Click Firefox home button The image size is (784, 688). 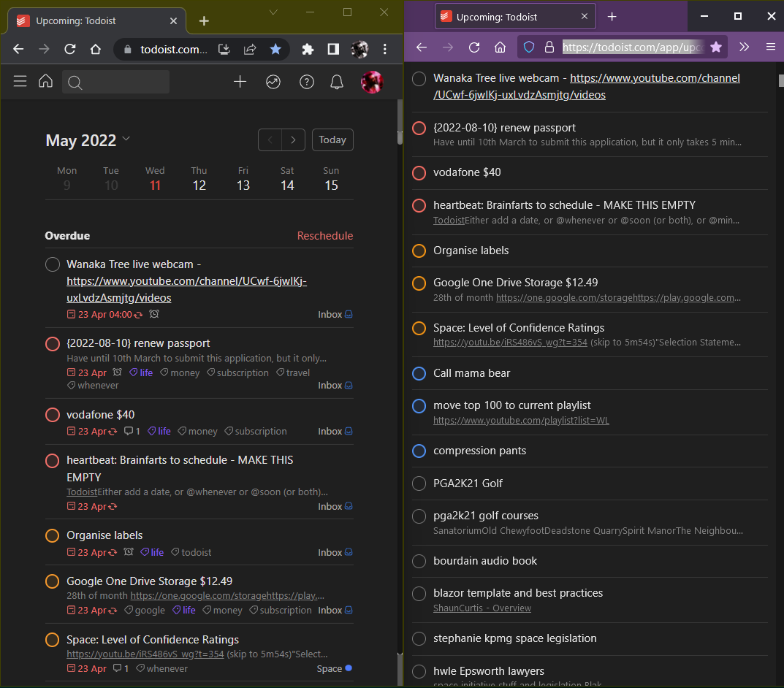pos(500,47)
